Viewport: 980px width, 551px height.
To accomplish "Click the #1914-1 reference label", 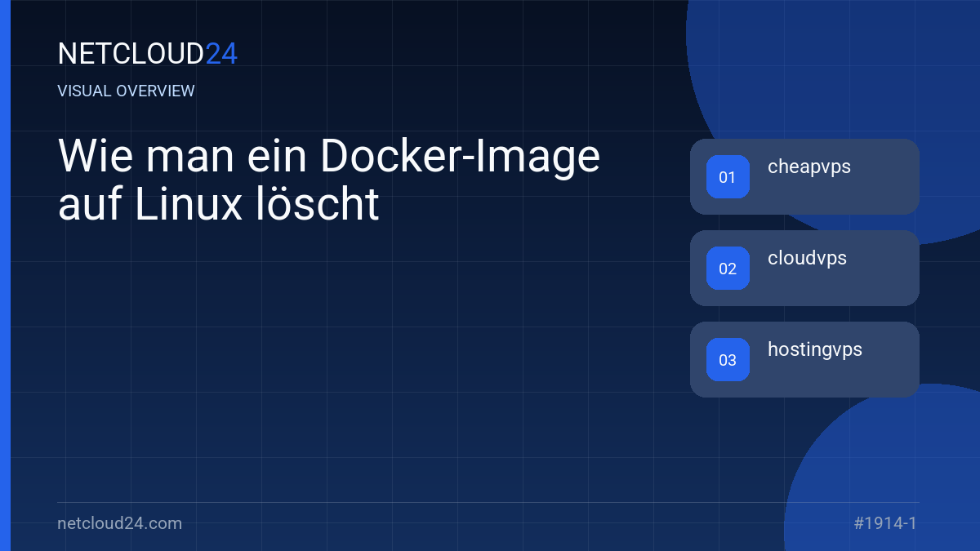I will click(x=885, y=523).
